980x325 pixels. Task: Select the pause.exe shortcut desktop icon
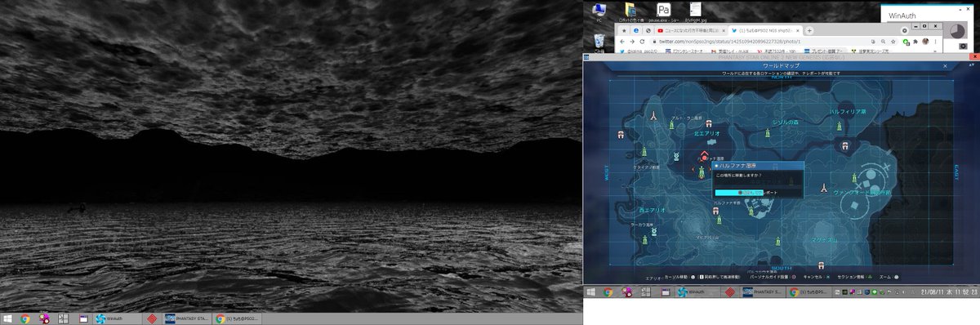point(663,12)
